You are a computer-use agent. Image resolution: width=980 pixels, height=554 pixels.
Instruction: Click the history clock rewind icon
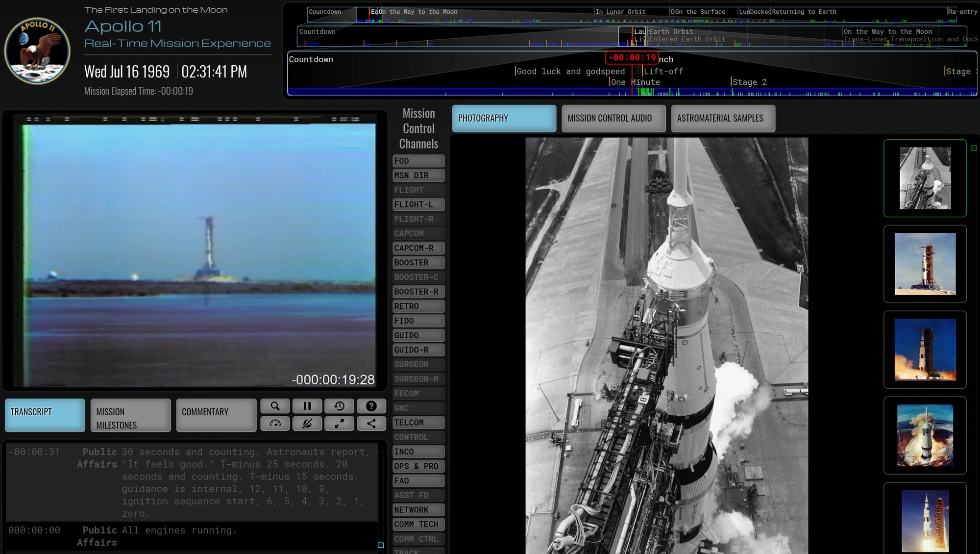[339, 406]
